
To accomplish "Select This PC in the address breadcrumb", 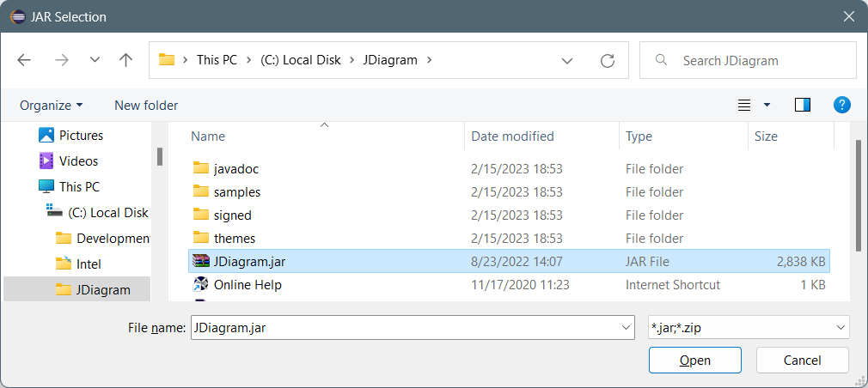I will 217,60.
